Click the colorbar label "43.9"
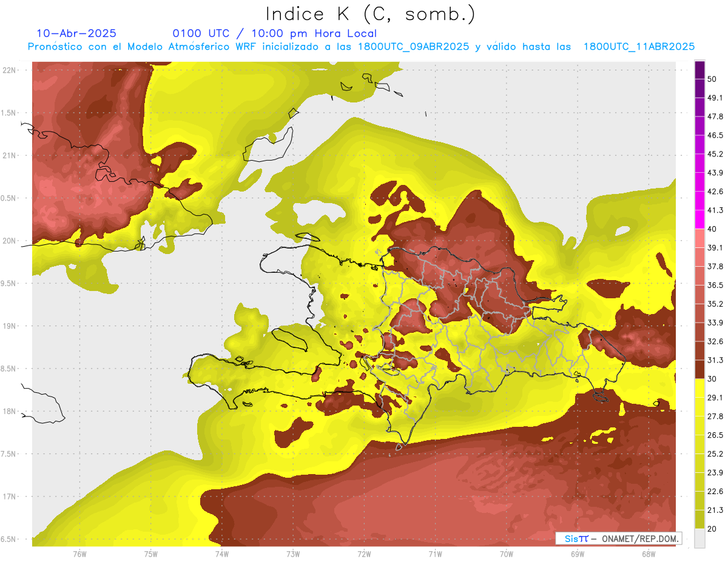 [715, 173]
